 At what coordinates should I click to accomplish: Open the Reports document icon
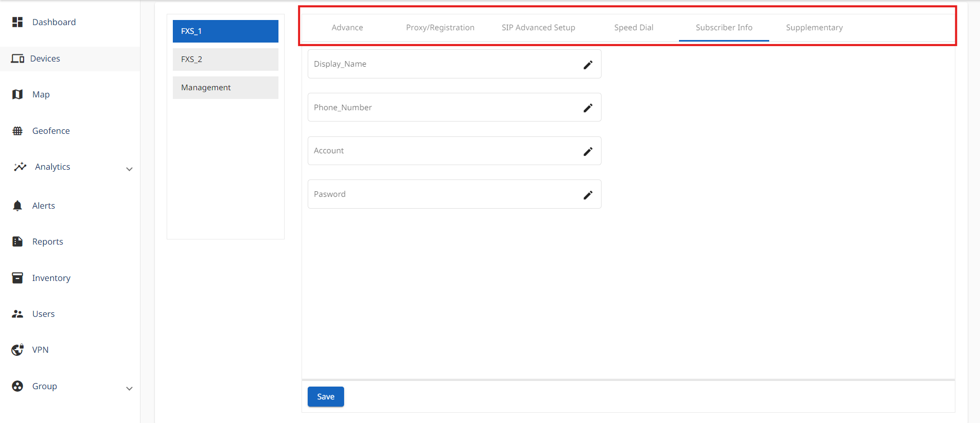coord(17,241)
